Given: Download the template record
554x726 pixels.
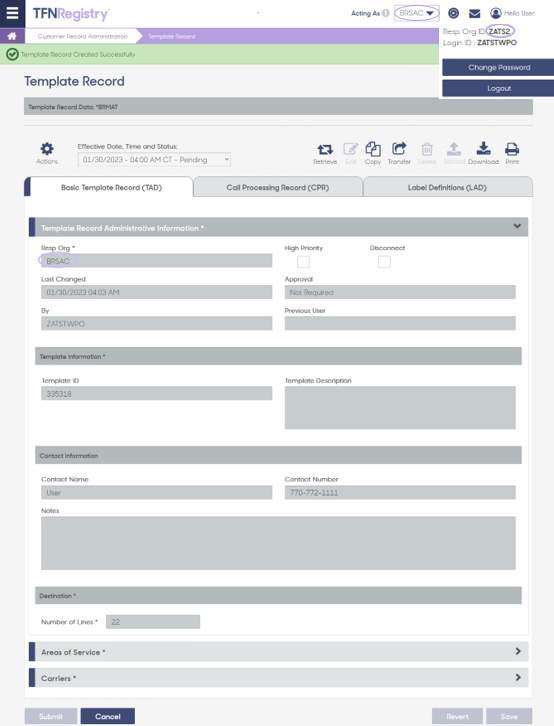Looking at the screenshot, I should click(x=483, y=154).
